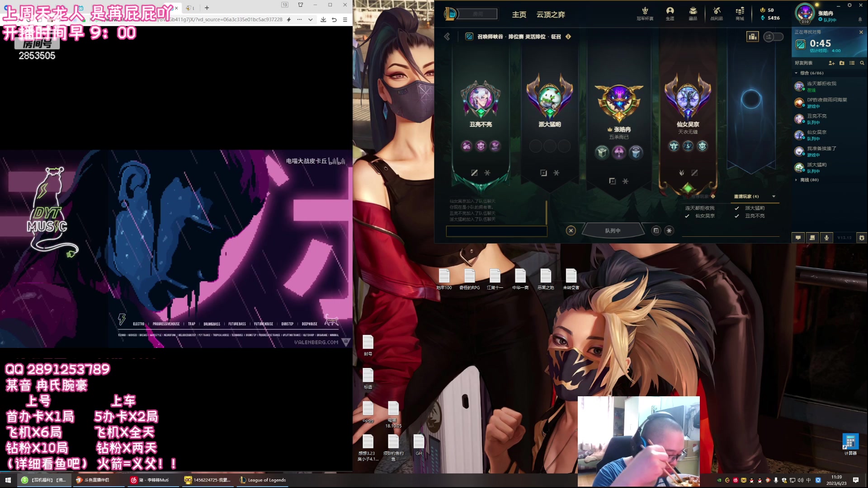868x488 pixels.
Task: Open the chat bubble icon at client bottom
Action: coord(798,238)
